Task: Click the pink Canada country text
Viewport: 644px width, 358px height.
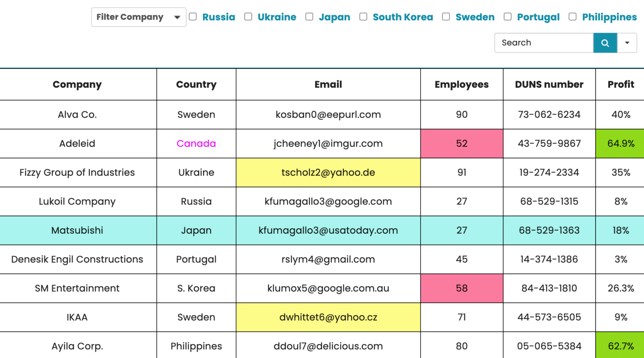Action: click(196, 144)
